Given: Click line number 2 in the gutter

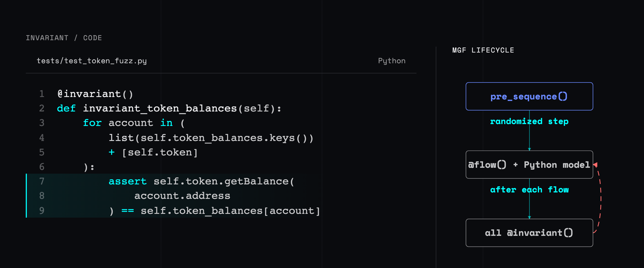Looking at the screenshot, I should [42, 108].
